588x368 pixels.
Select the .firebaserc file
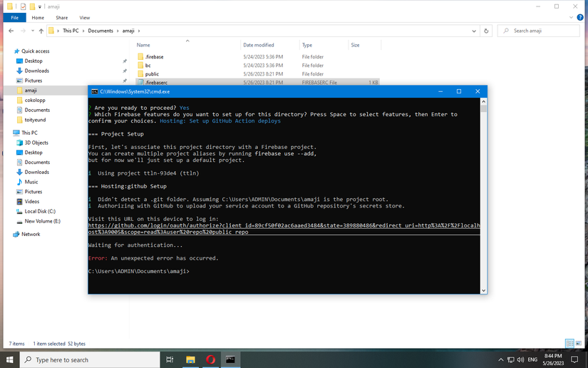click(156, 82)
